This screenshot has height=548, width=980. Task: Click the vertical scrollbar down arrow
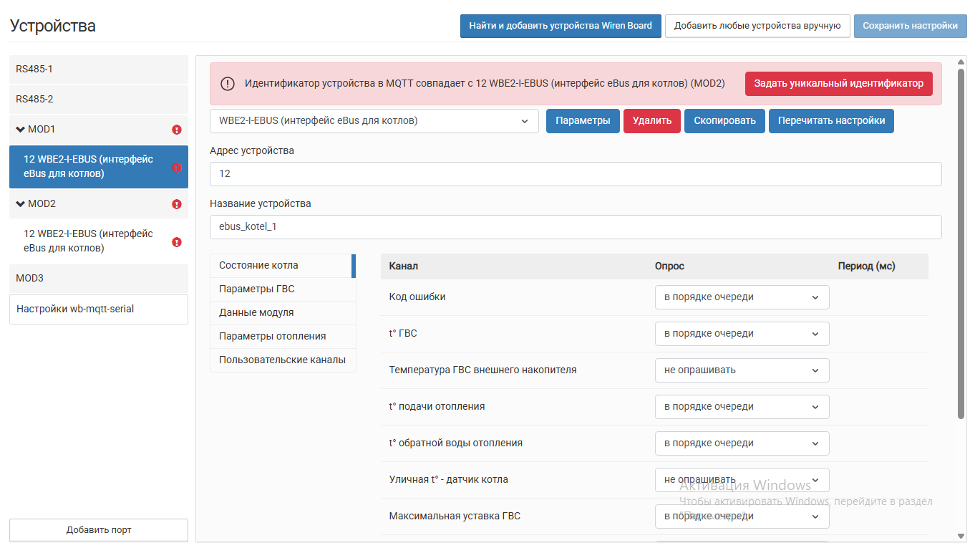coord(961,536)
